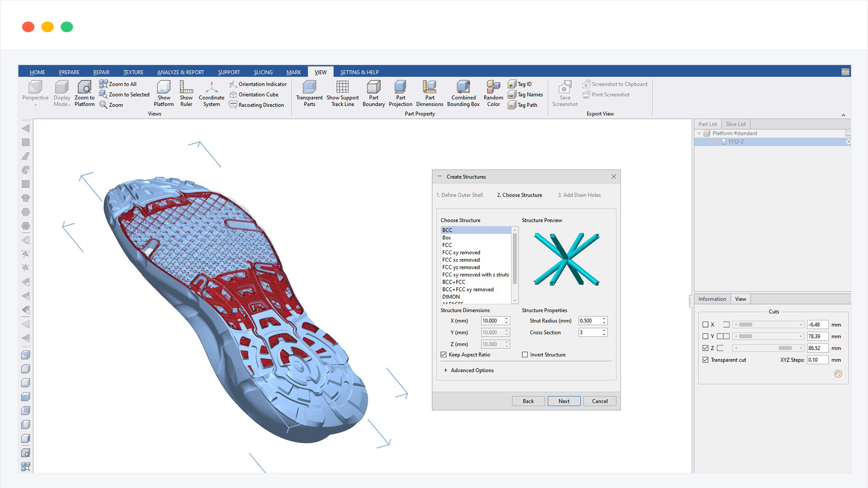868x488 pixels.
Task: Click Print Screenshot
Action: coord(606,94)
